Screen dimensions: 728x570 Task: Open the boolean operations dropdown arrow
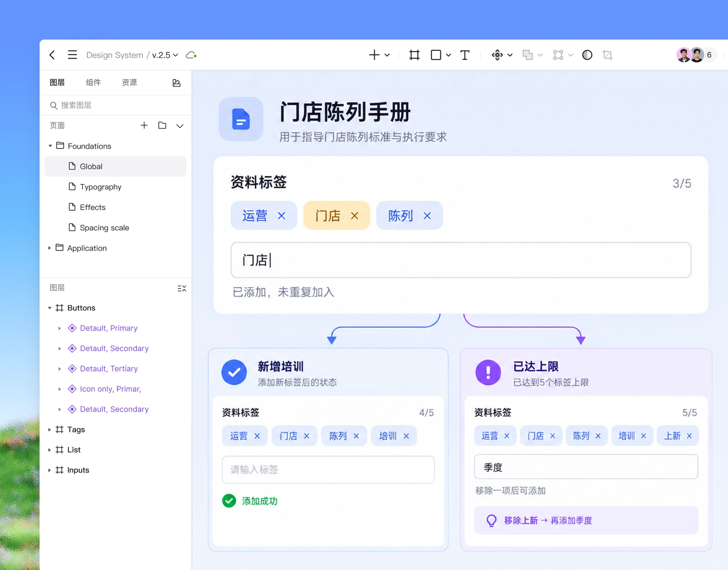pos(541,55)
